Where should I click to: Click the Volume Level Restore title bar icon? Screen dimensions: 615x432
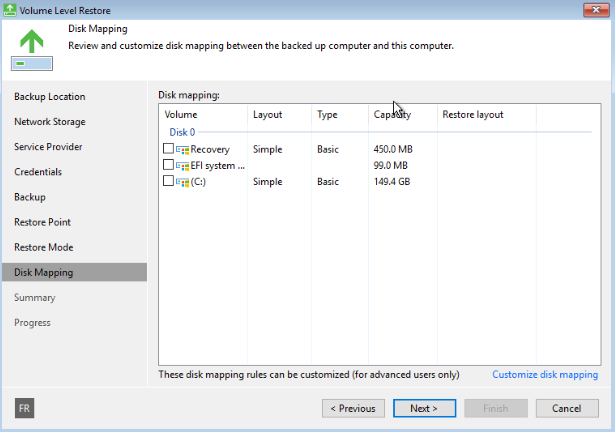pos(10,10)
